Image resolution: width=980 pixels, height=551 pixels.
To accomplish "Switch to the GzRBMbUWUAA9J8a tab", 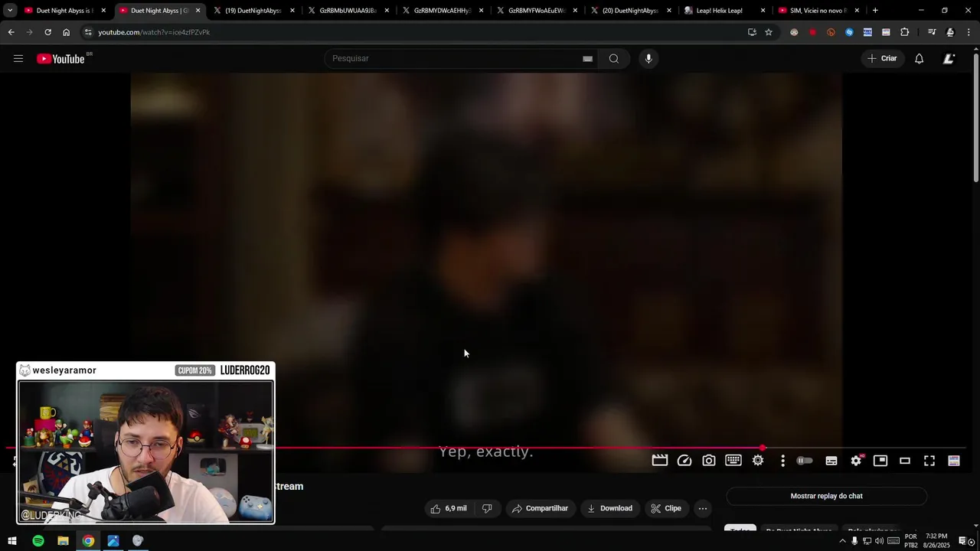I will 348,11.
